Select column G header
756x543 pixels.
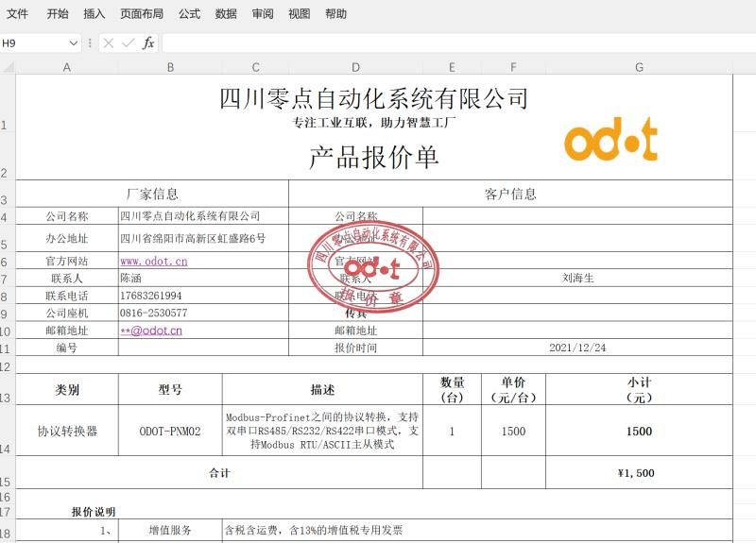(640, 67)
